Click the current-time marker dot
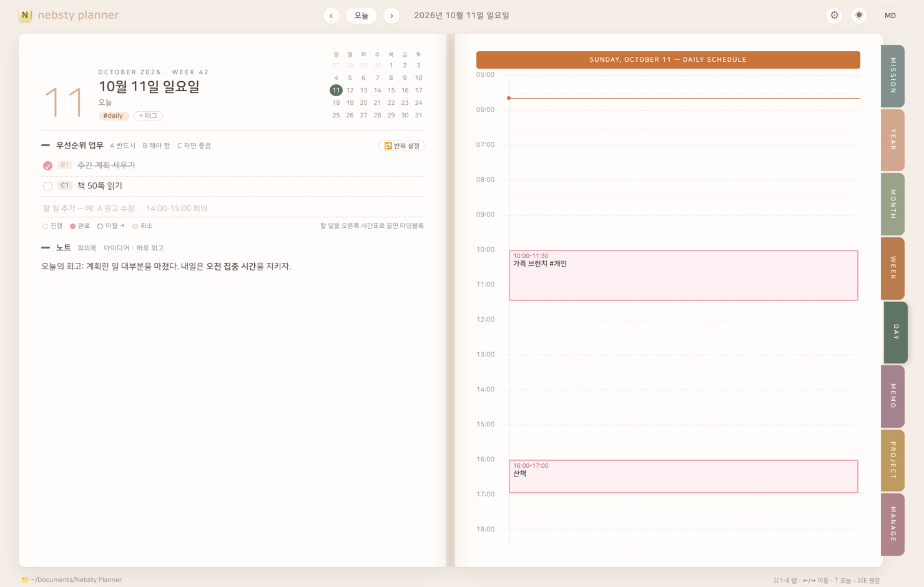924x587 pixels. pyautogui.click(x=509, y=98)
